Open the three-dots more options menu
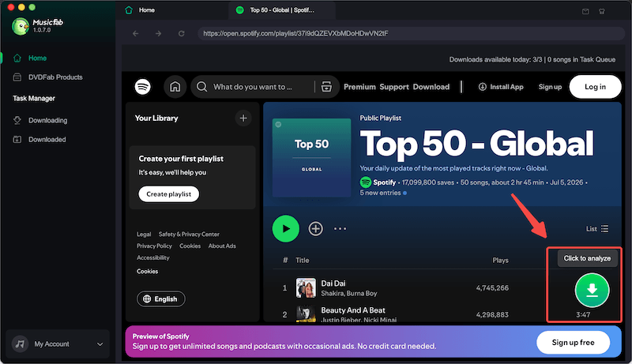 (340, 229)
